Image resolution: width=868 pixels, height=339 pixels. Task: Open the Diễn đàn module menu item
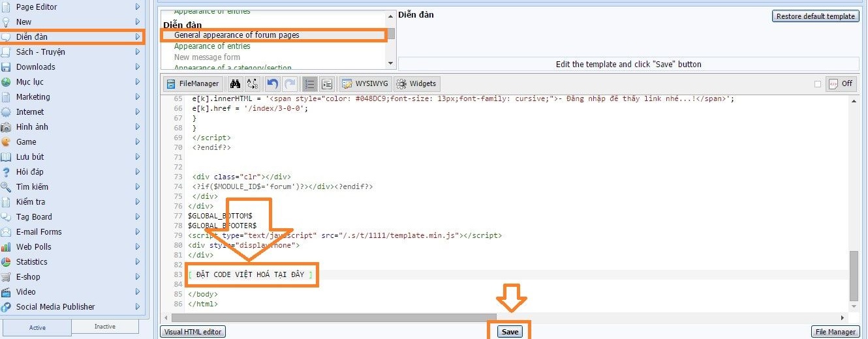(x=72, y=37)
